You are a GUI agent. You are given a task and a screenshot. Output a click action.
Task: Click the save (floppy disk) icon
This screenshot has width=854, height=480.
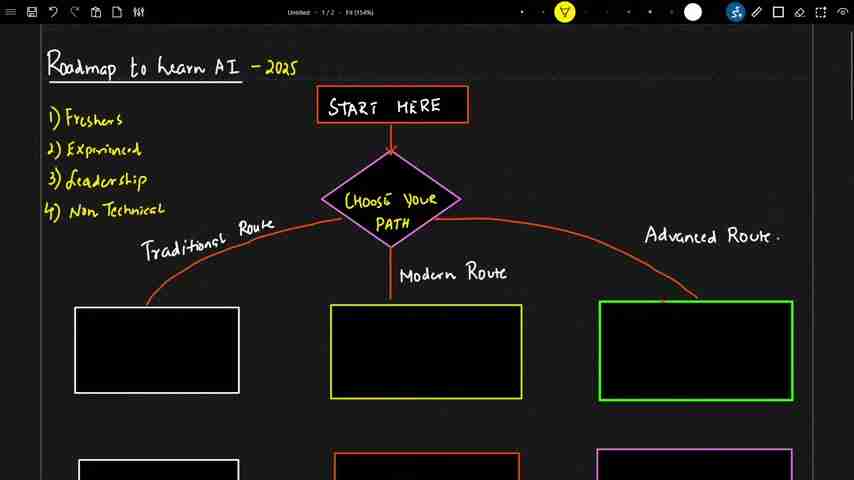(x=32, y=12)
